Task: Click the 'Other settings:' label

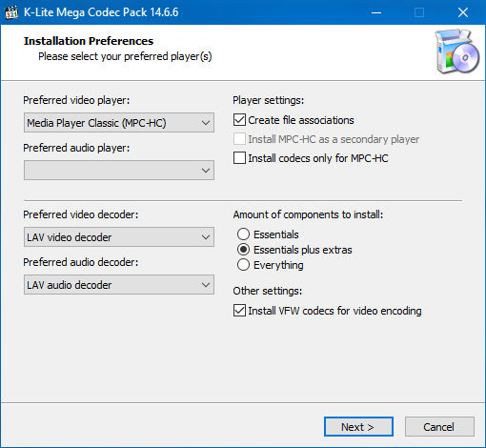Action: click(268, 291)
